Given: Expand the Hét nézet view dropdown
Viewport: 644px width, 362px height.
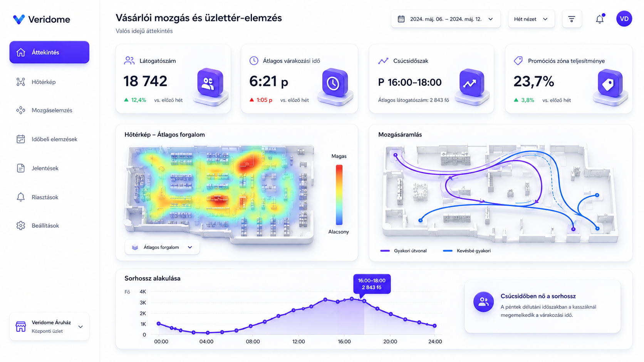Looking at the screenshot, I should pos(531,19).
